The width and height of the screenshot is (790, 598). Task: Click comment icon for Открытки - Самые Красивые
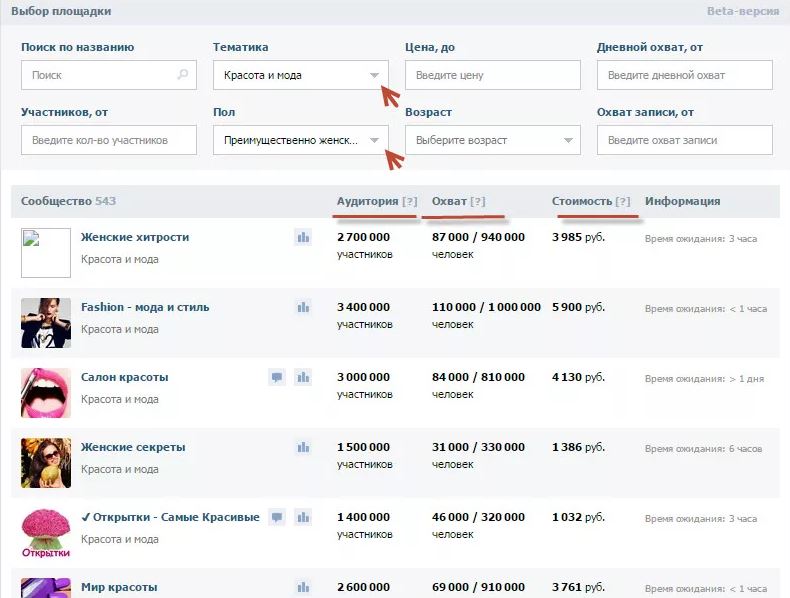click(277, 517)
